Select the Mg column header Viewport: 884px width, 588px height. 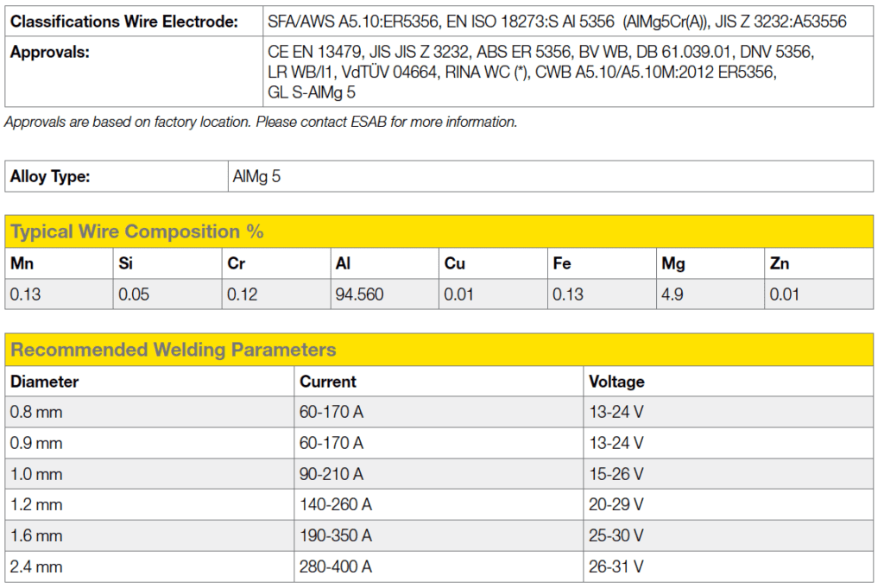coord(671,263)
